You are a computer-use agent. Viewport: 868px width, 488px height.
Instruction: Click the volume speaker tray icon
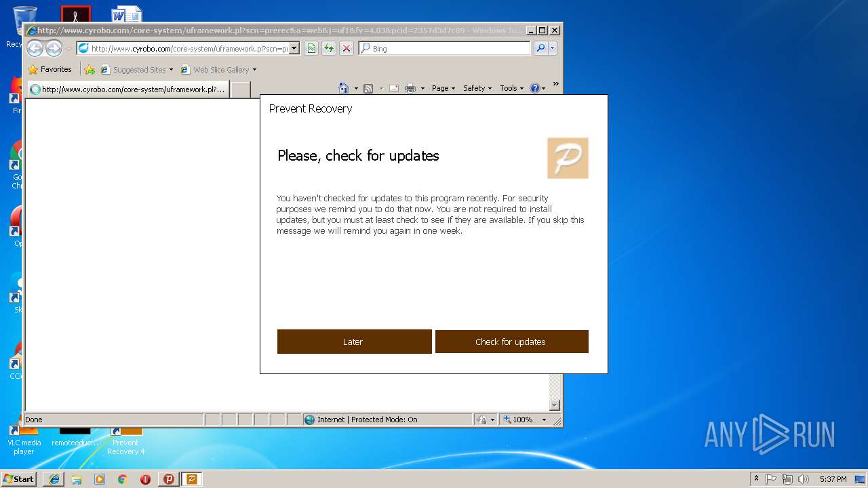tap(804, 479)
